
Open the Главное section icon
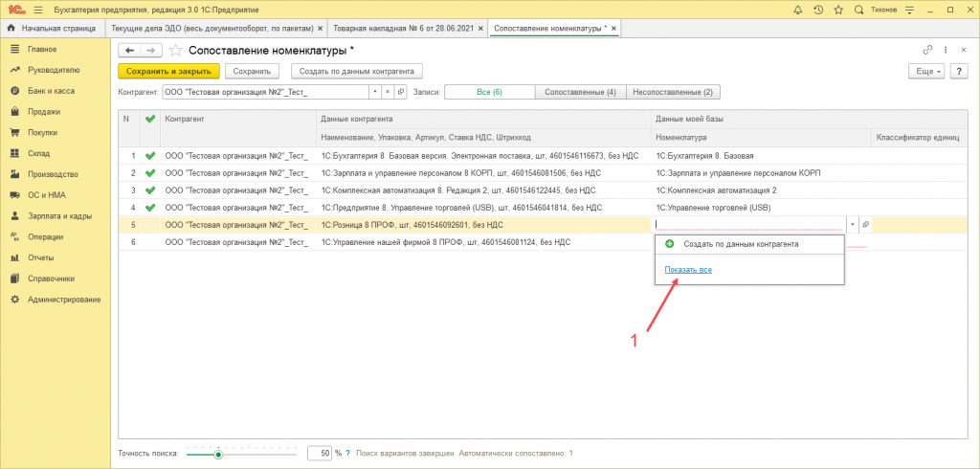(x=15, y=49)
